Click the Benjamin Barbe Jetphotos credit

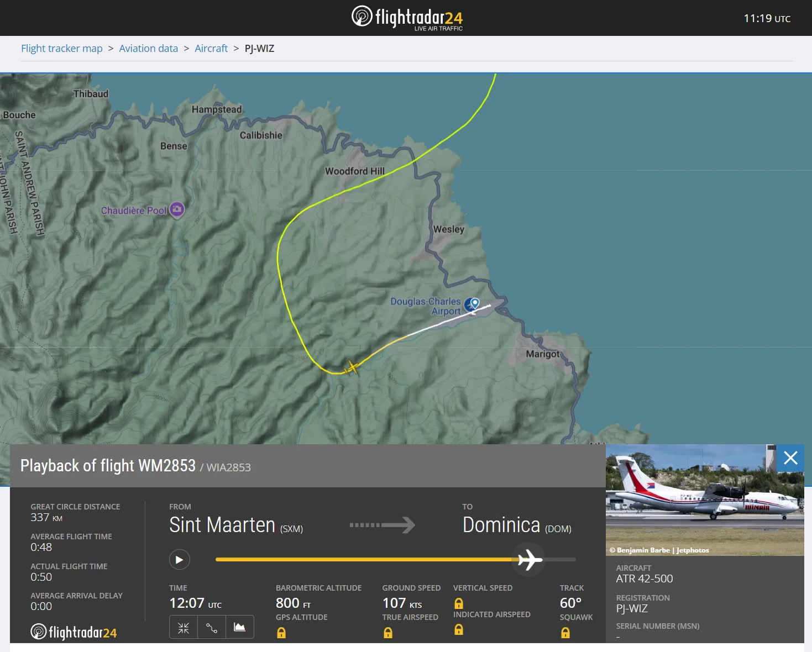pyautogui.click(x=659, y=550)
